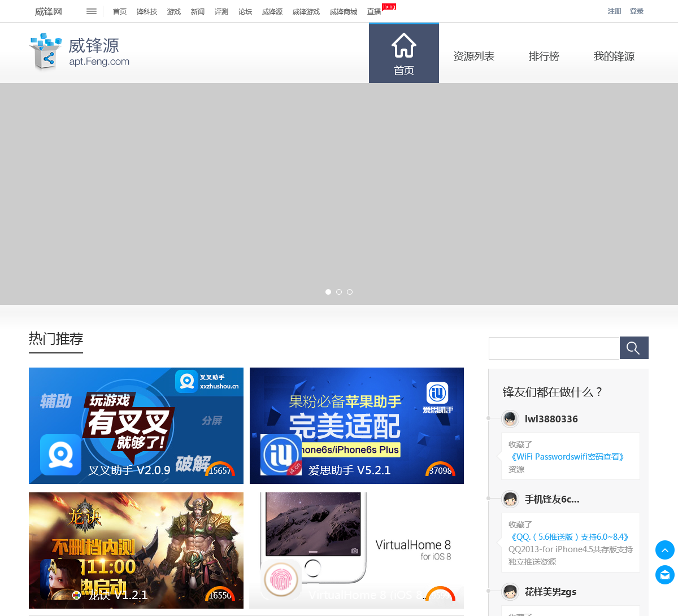This screenshot has width=678, height=616.
Task: Click the main carousel banner area
Action: (339, 194)
